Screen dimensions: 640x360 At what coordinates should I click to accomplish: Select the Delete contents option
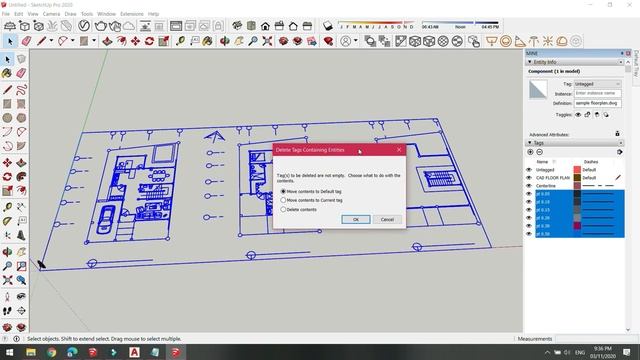click(299, 209)
